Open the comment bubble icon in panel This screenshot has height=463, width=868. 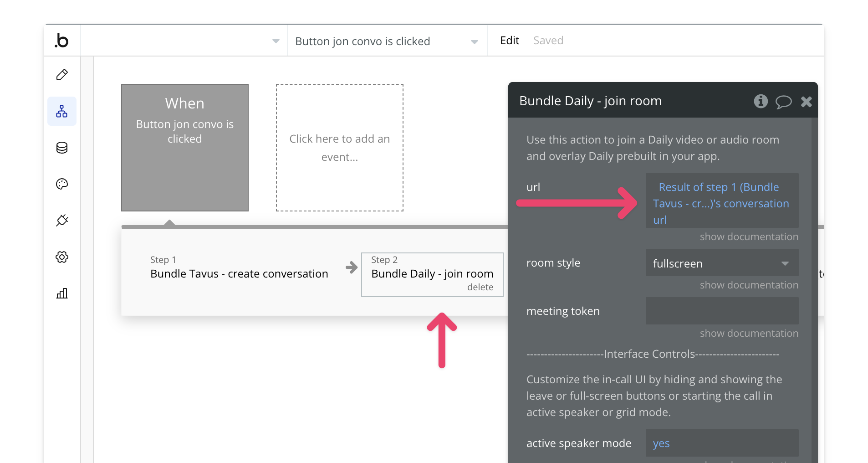[783, 102]
